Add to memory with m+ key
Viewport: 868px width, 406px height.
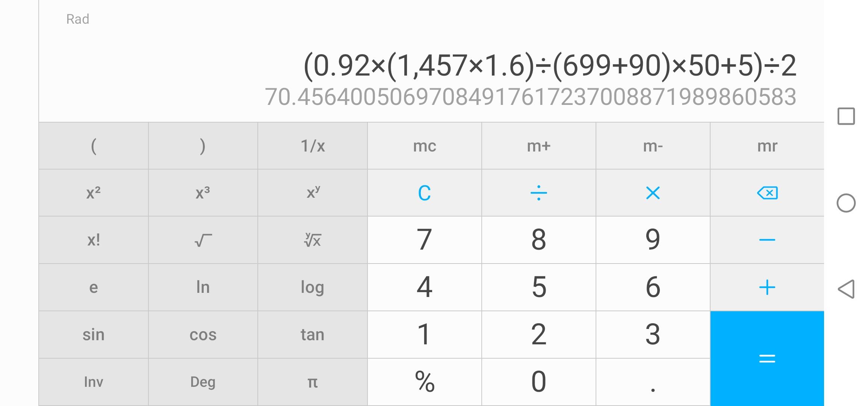click(538, 146)
